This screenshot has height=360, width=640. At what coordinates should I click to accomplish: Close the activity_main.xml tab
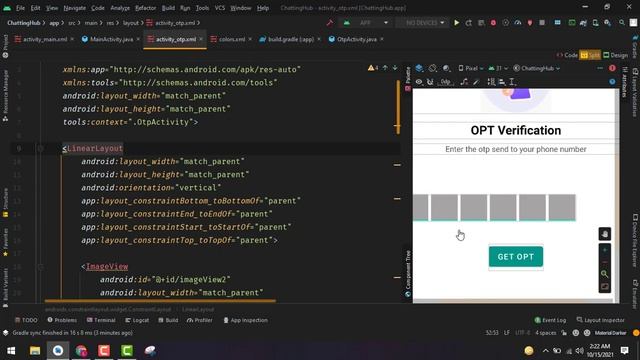[x=72, y=39]
